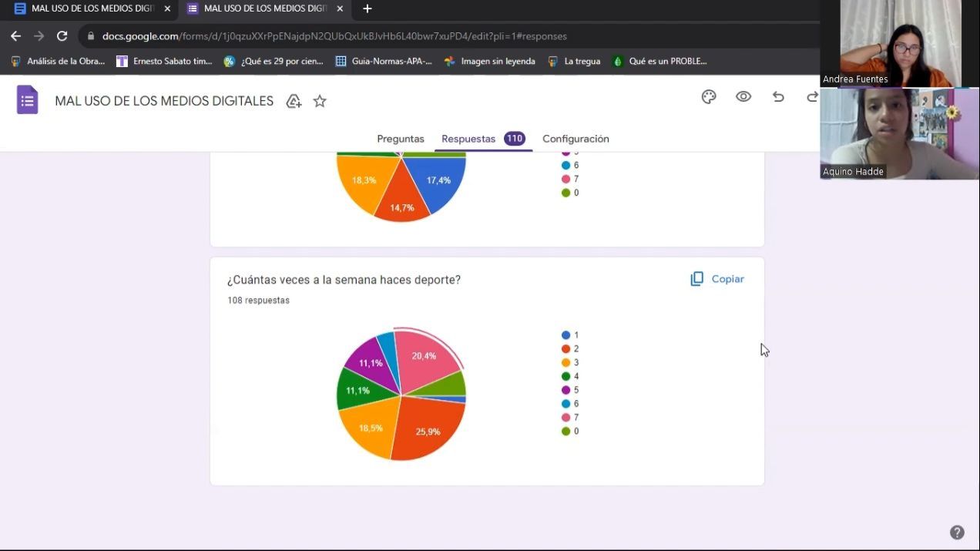Star the form MAL USO DE LOS MEDIOS DIGITALES

tap(320, 101)
